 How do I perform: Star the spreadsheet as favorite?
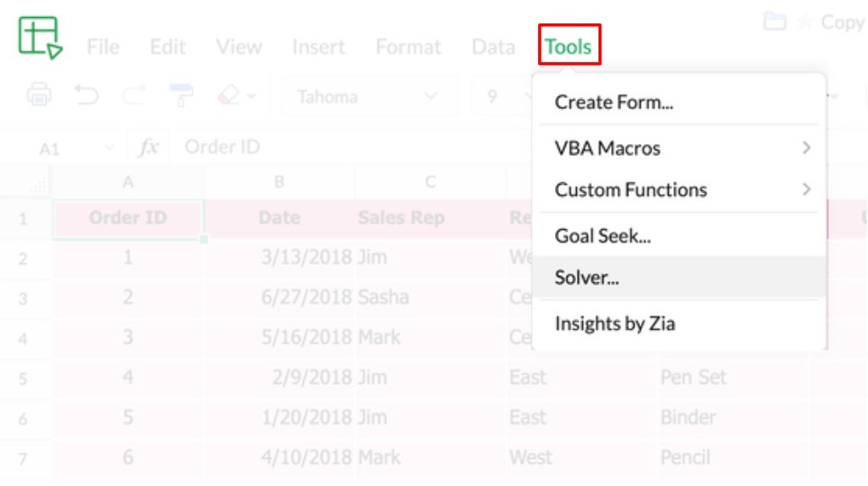pyautogui.click(x=805, y=22)
